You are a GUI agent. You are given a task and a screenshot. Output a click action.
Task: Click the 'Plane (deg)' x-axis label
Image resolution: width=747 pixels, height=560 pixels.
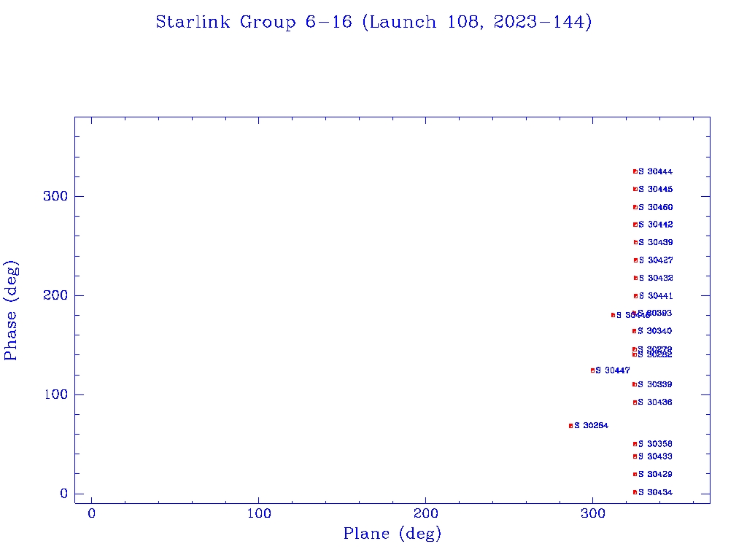pyautogui.click(x=392, y=533)
